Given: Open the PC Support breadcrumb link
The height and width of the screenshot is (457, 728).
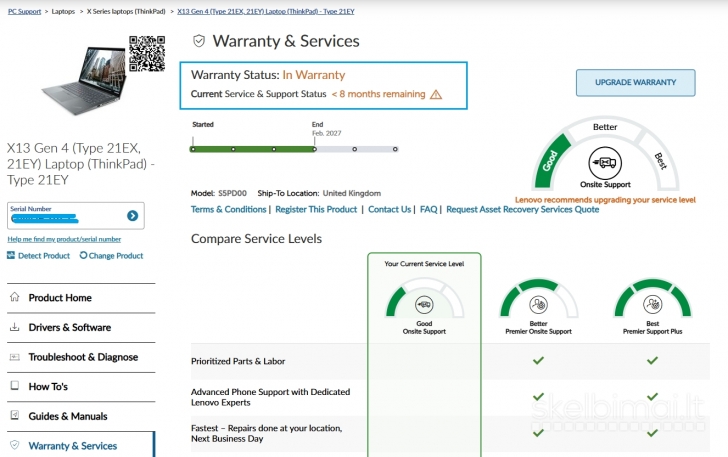Looking at the screenshot, I should pos(25,11).
